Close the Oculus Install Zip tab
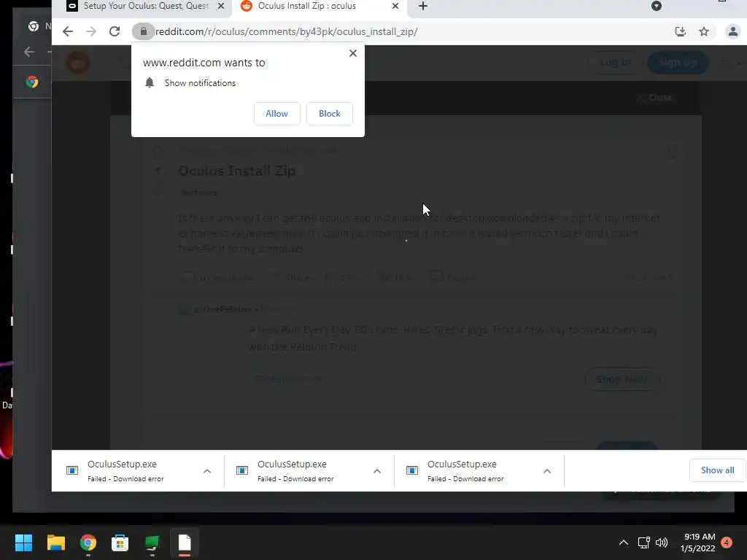747x560 pixels. point(395,6)
